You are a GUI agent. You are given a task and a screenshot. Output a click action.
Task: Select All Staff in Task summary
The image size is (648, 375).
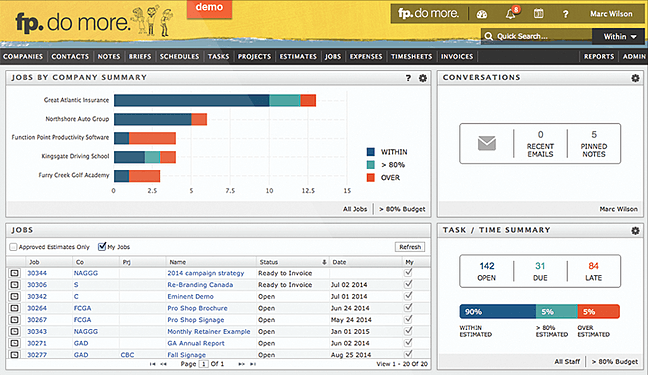(x=567, y=361)
